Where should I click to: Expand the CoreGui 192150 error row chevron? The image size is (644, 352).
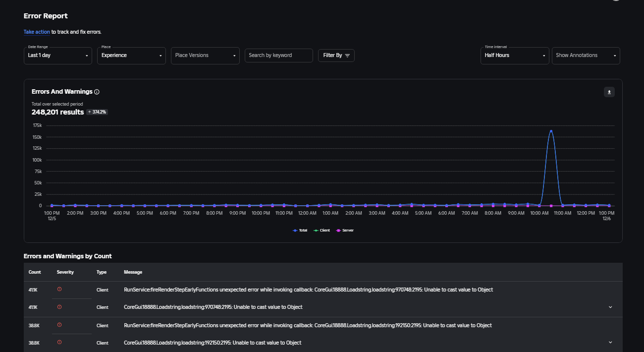click(x=610, y=342)
